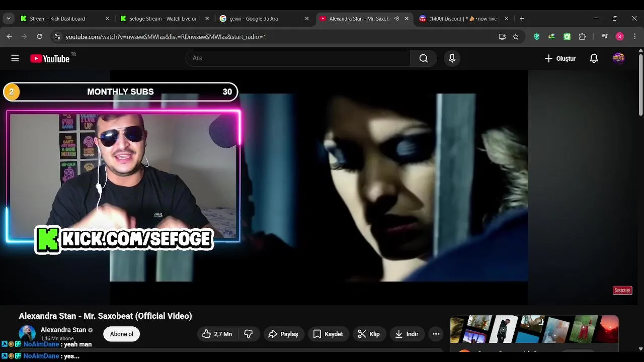This screenshot has width=644, height=362.
Task: Focus the Ara search input field
Action: [298, 58]
